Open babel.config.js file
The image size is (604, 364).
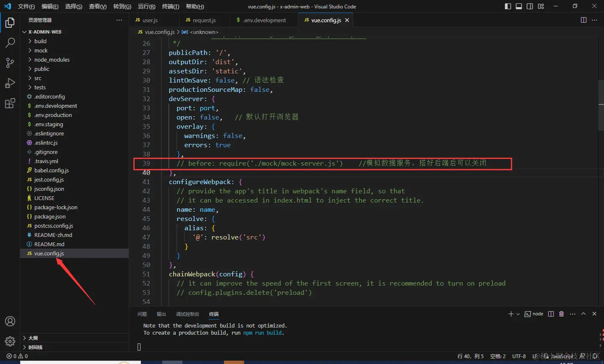(74, 170)
